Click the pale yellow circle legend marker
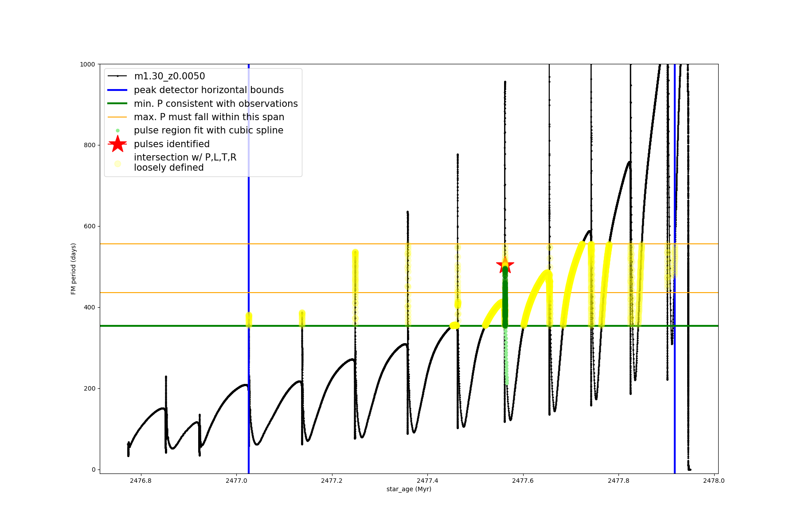 (x=117, y=164)
